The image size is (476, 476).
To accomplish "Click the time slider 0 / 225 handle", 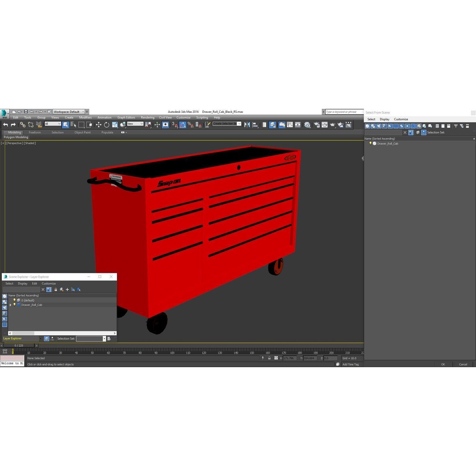I will tap(19, 346).
